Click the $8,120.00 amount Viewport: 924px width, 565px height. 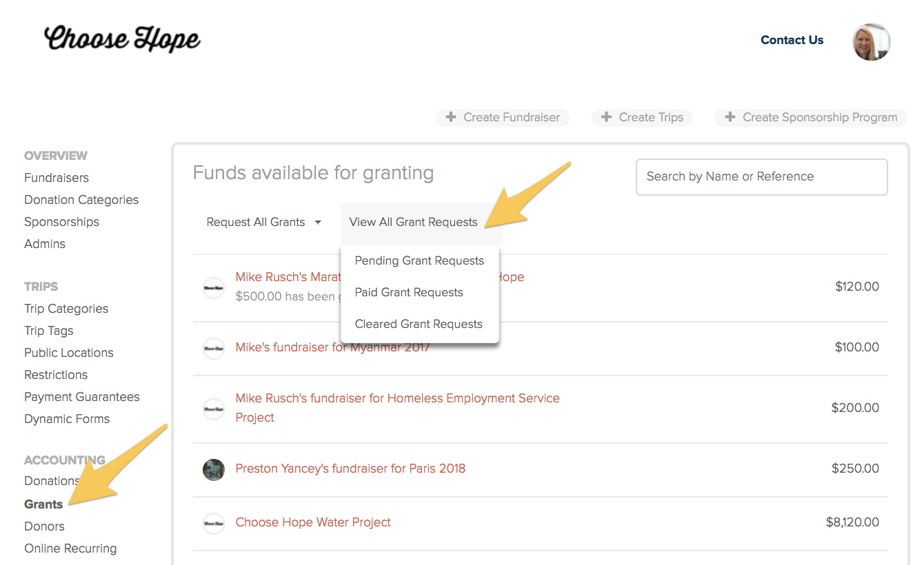pyautogui.click(x=852, y=522)
